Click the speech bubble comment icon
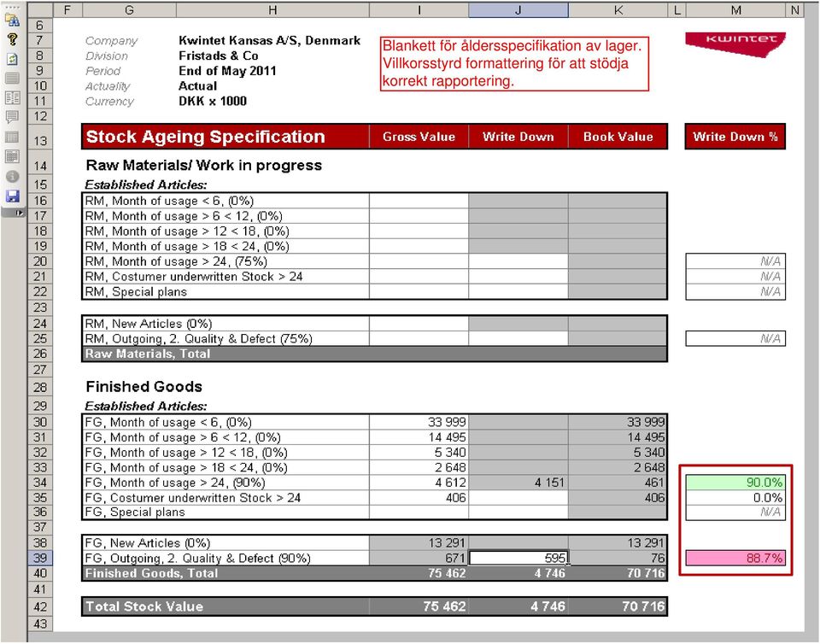 (12, 116)
